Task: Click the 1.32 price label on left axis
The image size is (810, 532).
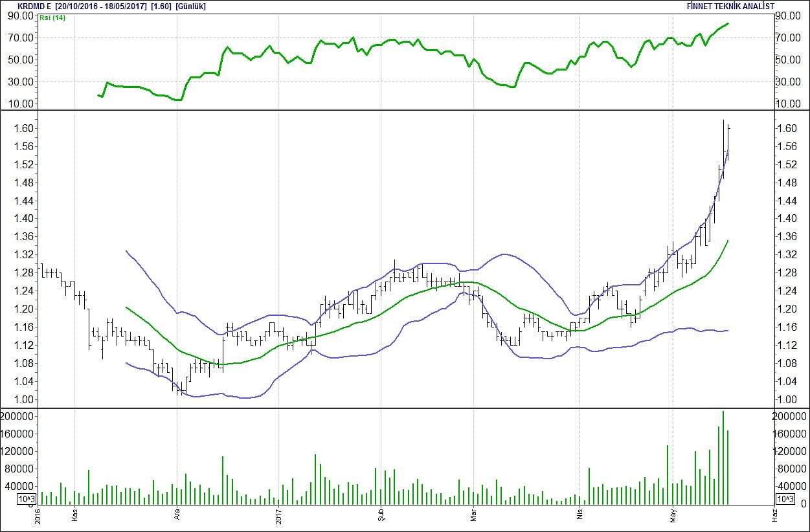Action: [25, 255]
